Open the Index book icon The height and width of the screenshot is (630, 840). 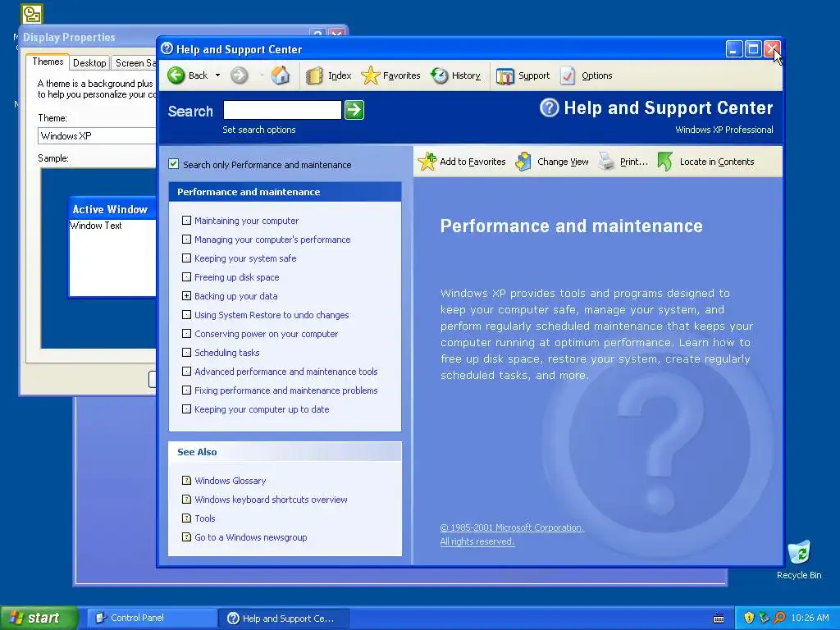click(x=314, y=75)
